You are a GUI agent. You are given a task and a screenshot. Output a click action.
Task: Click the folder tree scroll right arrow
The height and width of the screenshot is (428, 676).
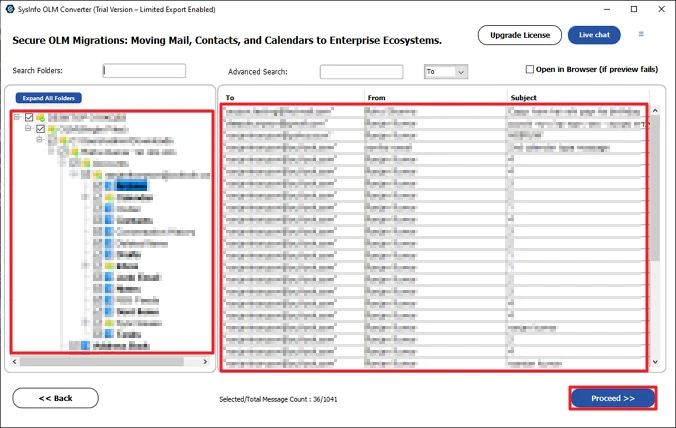point(205,362)
